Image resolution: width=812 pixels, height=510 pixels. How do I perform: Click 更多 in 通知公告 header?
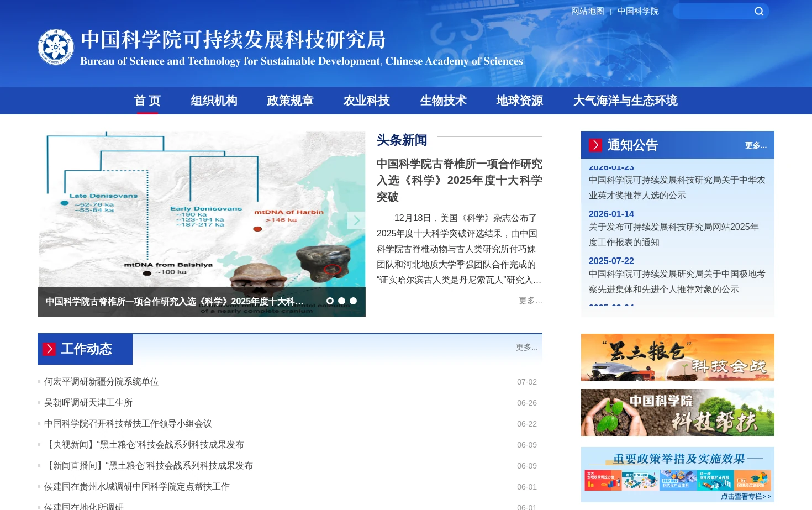[x=756, y=145]
